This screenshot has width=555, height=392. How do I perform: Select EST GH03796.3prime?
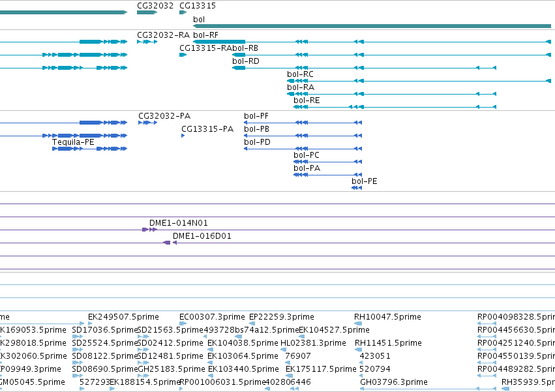point(394,382)
